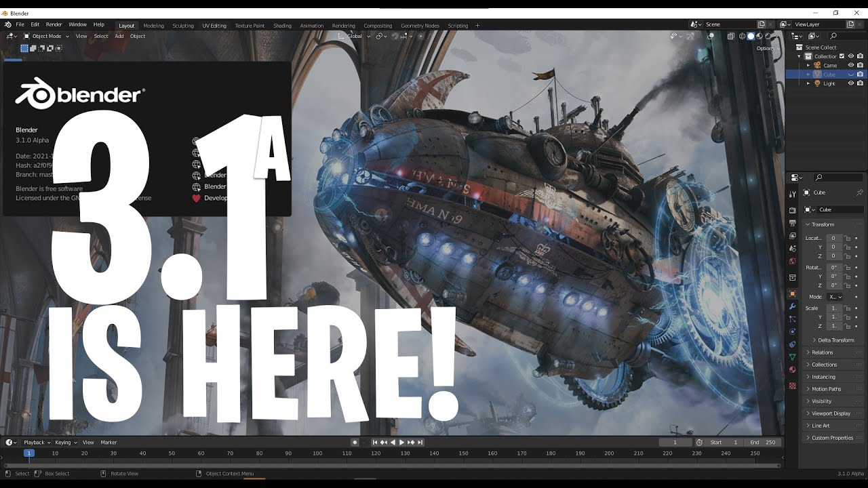868x488 pixels.
Task: Open the Material properties tab icon
Action: (x=792, y=369)
